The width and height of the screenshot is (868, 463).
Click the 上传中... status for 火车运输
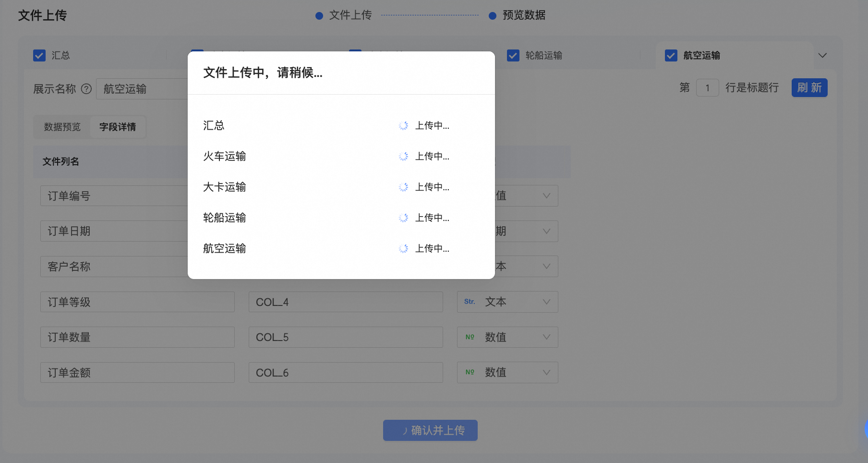(432, 157)
